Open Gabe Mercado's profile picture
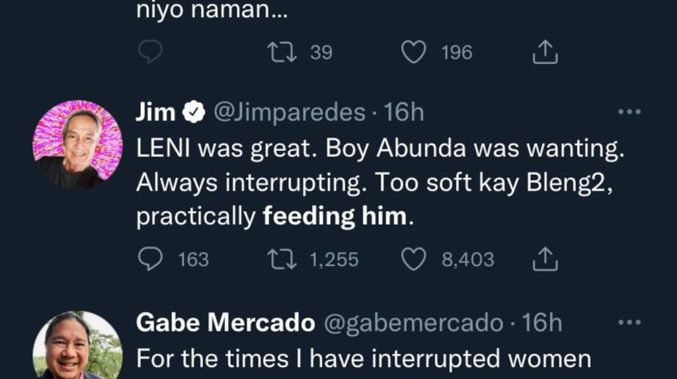Viewport: 677px width, 379px height. click(78, 345)
